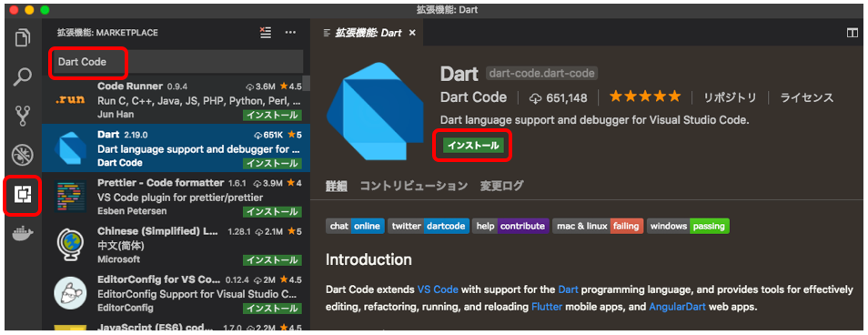Click the Prettier extension icon
The height and width of the screenshot is (335, 868).
[x=70, y=196]
